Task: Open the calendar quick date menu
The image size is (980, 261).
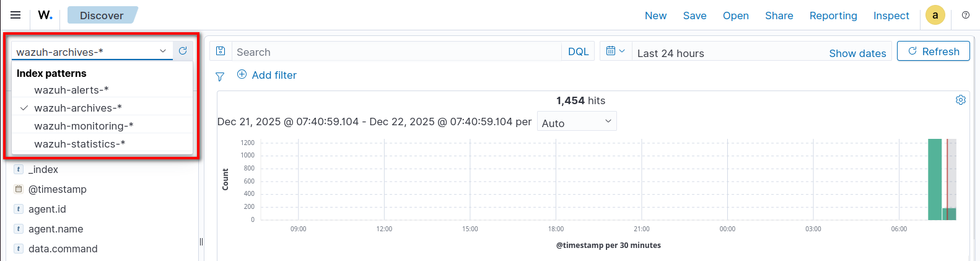Action: (x=615, y=51)
